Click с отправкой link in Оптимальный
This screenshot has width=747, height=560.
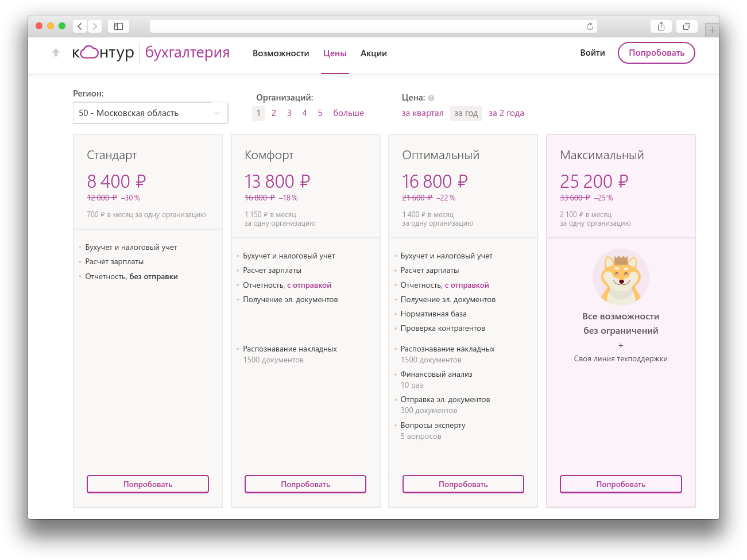coord(467,285)
